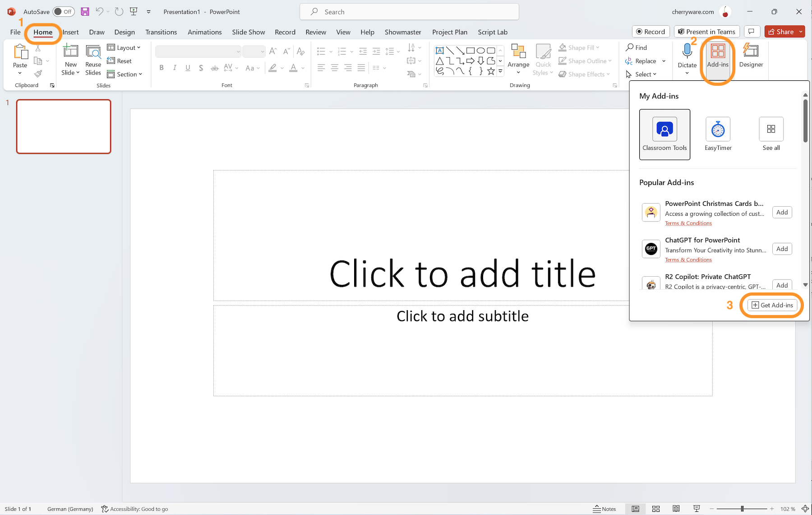Toggle Normal view button in status bar
Screen dimensions: 812x515
click(x=635, y=509)
